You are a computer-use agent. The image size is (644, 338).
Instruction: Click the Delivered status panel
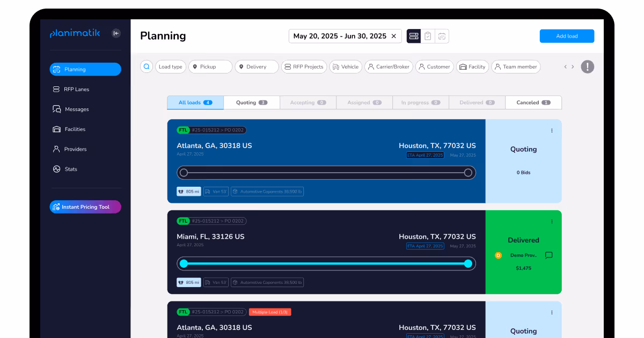(524, 252)
